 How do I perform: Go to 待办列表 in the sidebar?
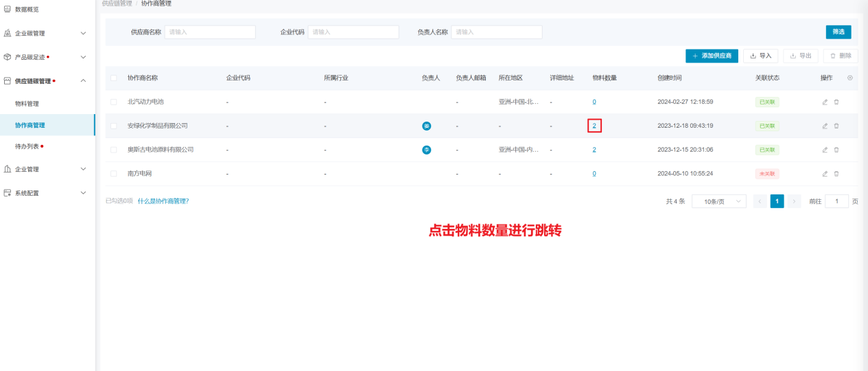click(x=27, y=146)
